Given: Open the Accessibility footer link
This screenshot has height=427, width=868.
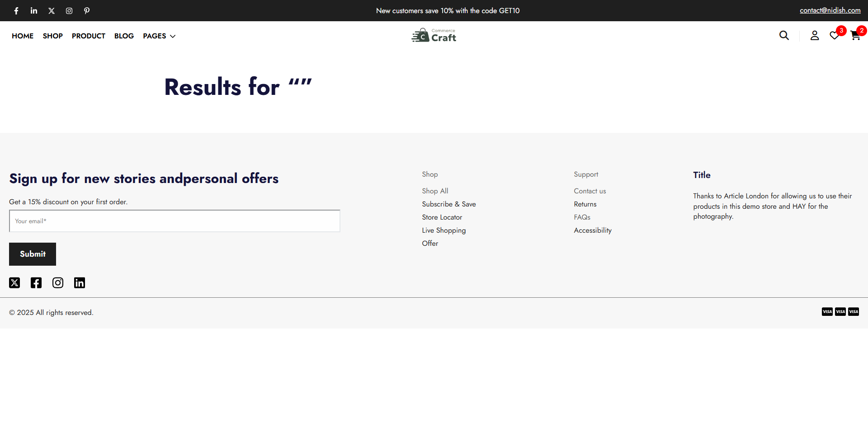Looking at the screenshot, I should click(593, 230).
